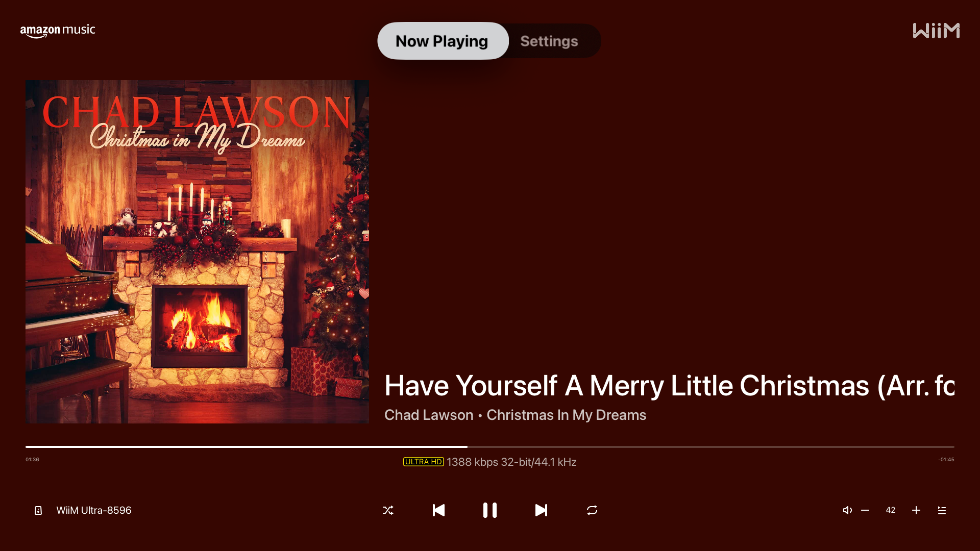
Task: Increase volume with plus button
Action: (x=916, y=510)
